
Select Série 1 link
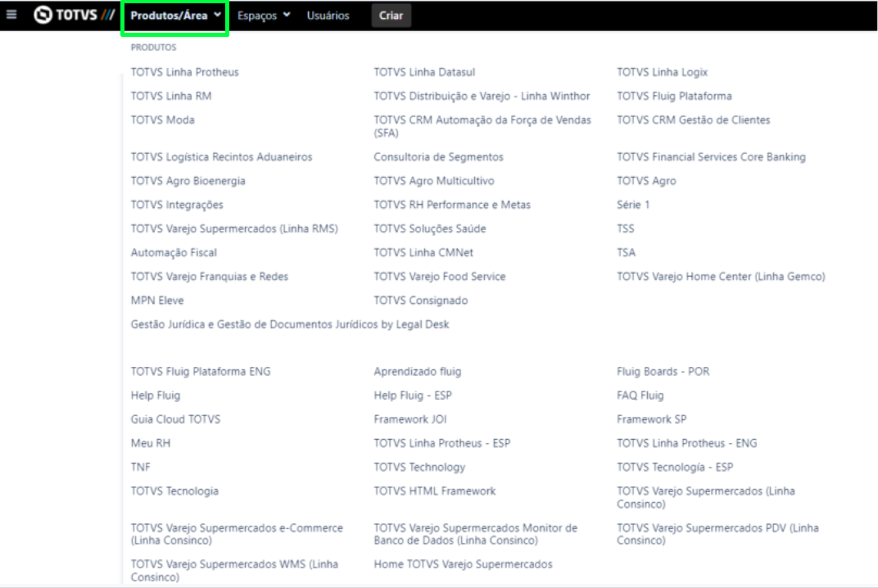point(633,205)
